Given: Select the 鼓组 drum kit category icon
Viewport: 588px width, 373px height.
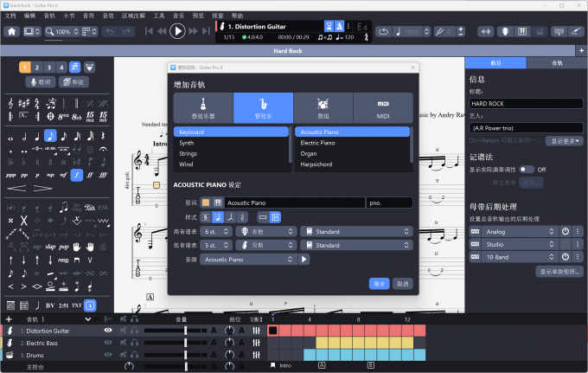Looking at the screenshot, I should click(323, 108).
